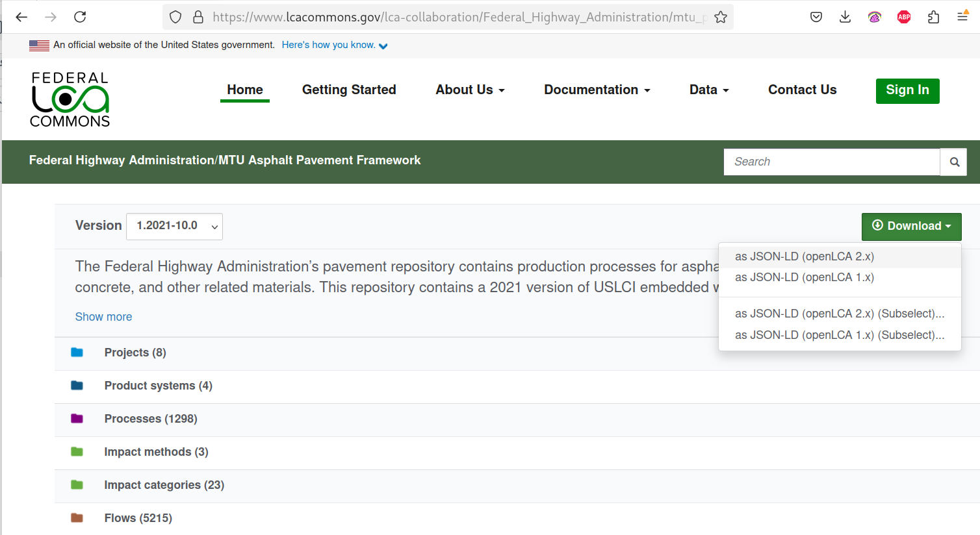The image size is (980, 535).
Task: Click the purple Processes folder icon
Action: [x=77, y=419]
